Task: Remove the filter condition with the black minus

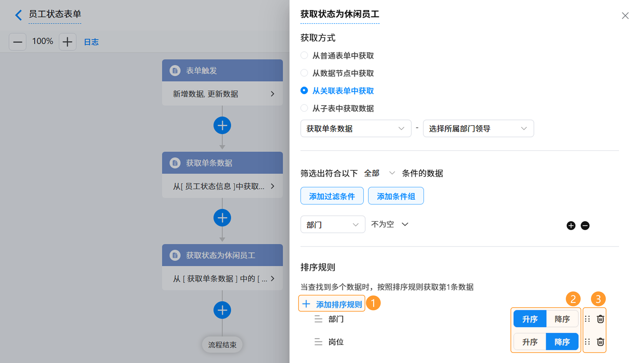Action: coord(585,225)
